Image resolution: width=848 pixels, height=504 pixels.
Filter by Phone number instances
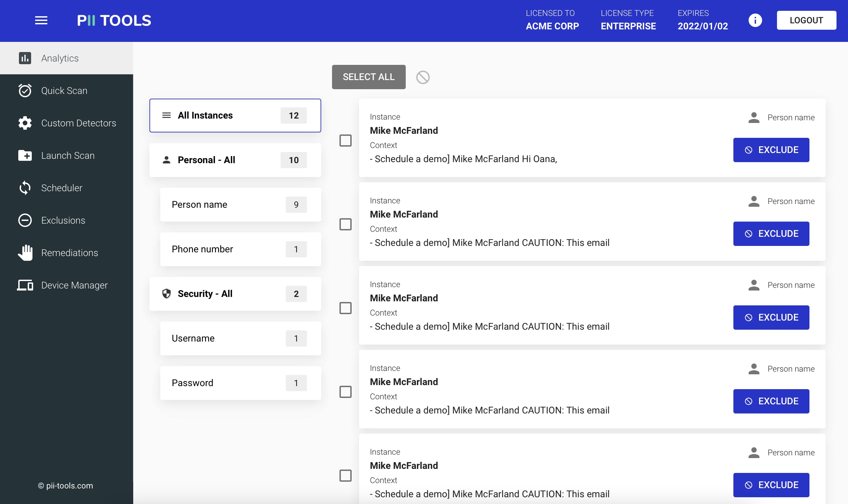tap(240, 249)
